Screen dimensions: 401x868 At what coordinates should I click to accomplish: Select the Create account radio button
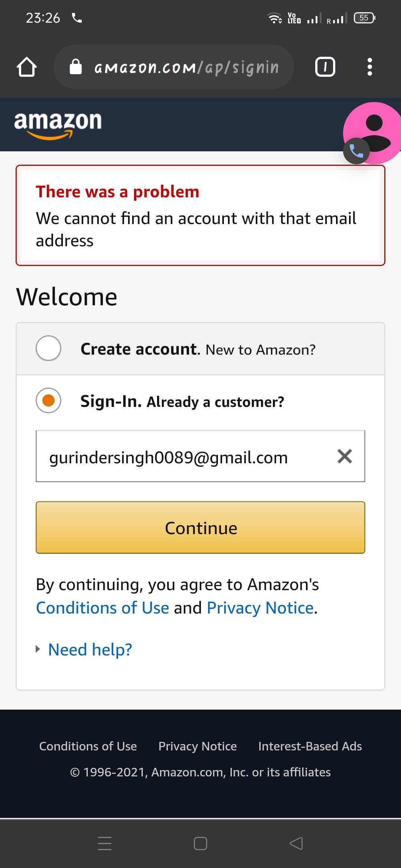(49, 348)
